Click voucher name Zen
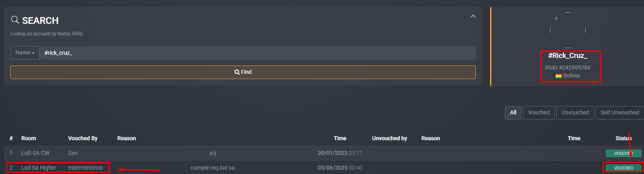This screenshot has width=644, height=174. point(73,153)
